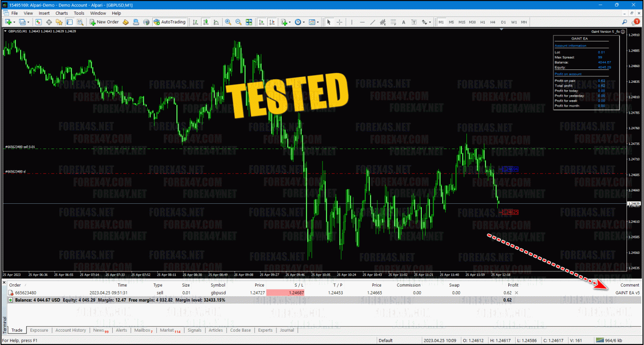This screenshot has height=345, width=644.
Task: Open the tile windows layout icon
Action: click(x=249, y=22)
